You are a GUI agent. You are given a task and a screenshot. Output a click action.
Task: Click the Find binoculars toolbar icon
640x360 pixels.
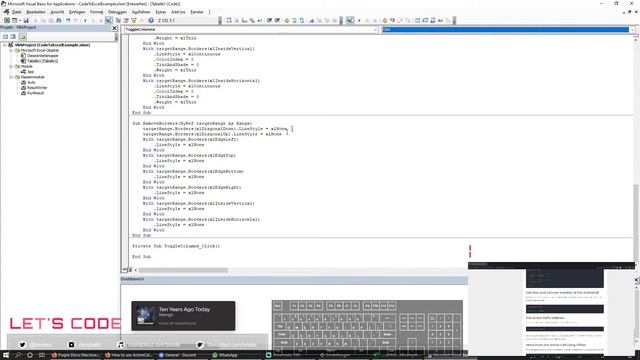click(59, 20)
